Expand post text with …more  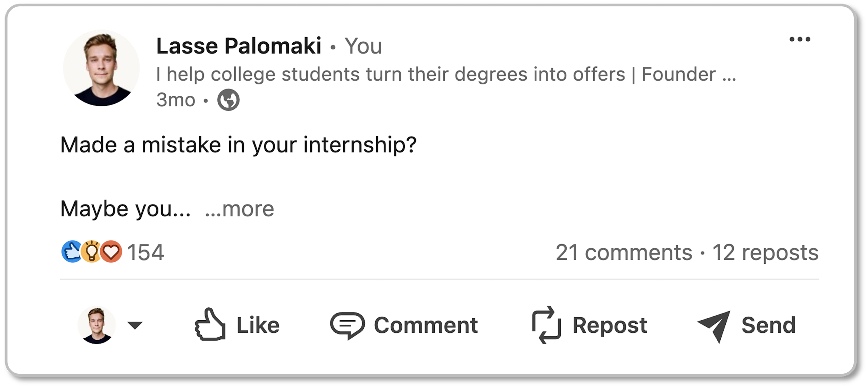pos(239,209)
